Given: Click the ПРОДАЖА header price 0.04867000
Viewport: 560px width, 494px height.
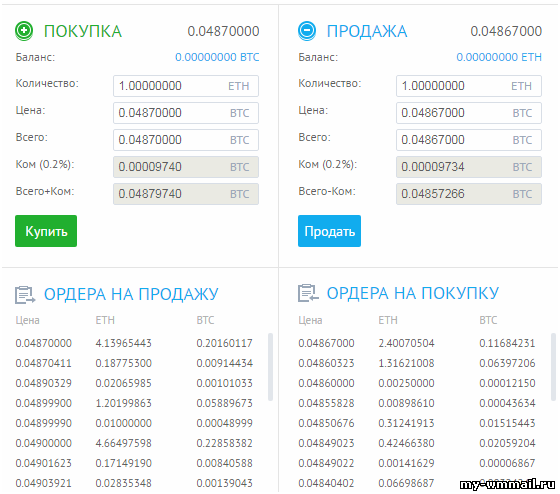Looking at the screenshot, I should 506,31.
